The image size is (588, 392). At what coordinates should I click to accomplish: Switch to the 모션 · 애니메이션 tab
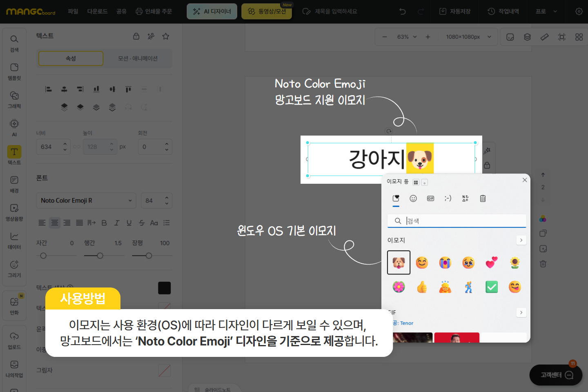138,58
